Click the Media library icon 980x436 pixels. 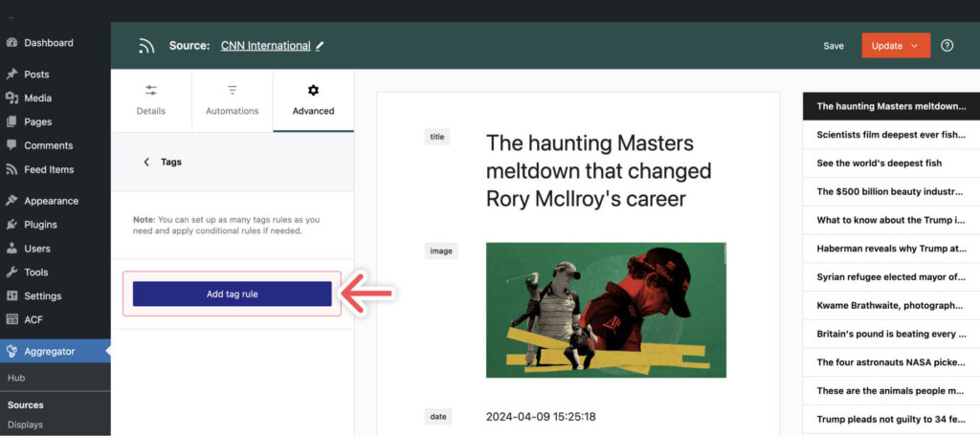click(x=11, y=98)
